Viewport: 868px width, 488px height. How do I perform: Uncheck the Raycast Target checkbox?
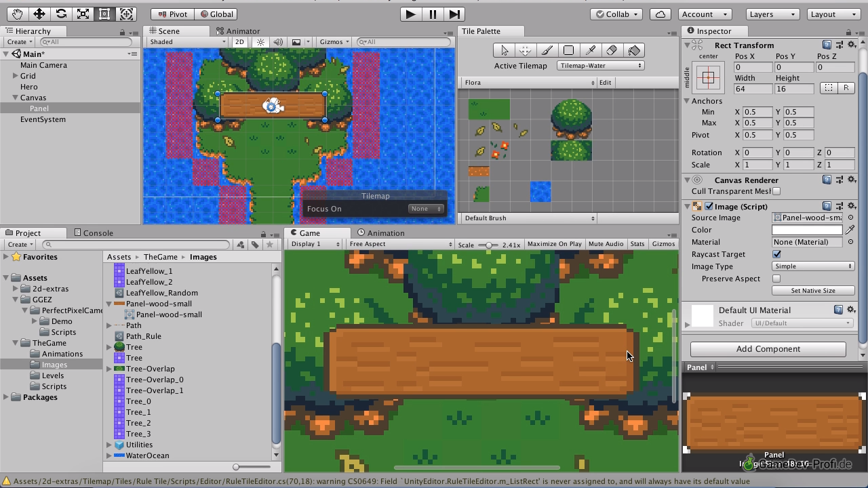click(776, 254)
